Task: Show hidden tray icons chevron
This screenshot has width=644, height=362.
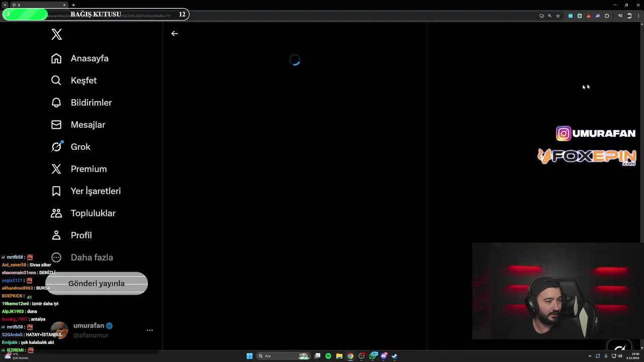Action: 590,356
